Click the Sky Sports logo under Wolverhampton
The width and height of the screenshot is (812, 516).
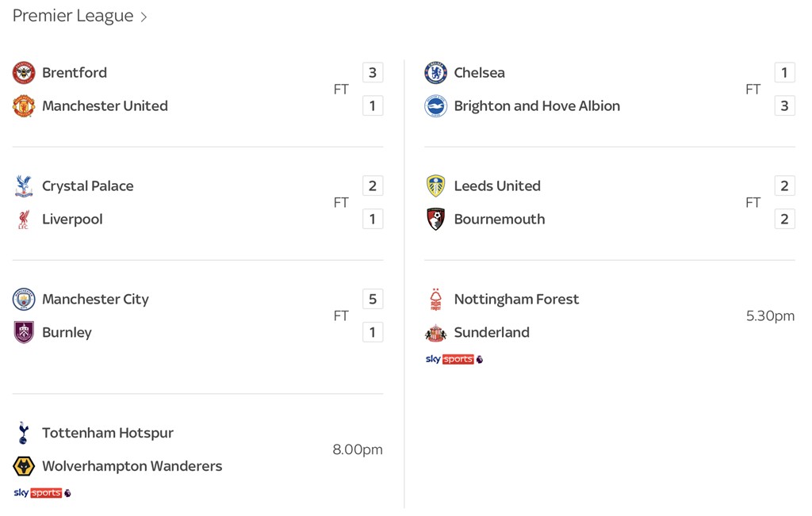click(42, 493)
